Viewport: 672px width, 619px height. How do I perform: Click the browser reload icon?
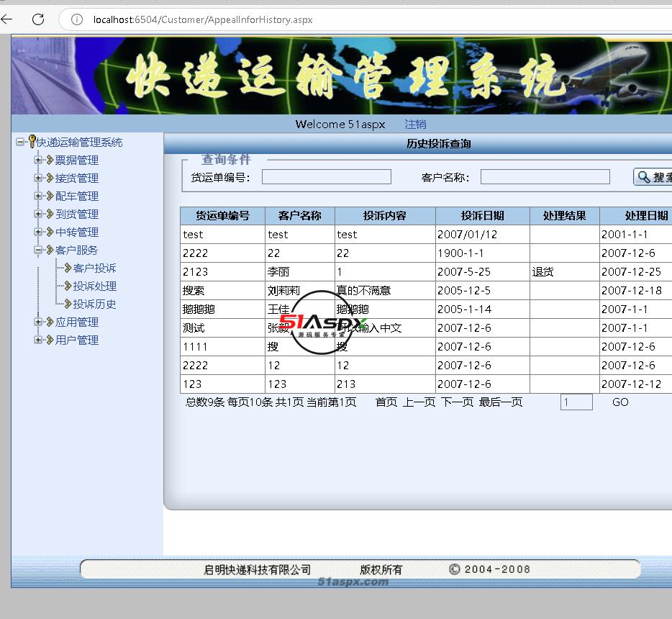click(38, 19)
